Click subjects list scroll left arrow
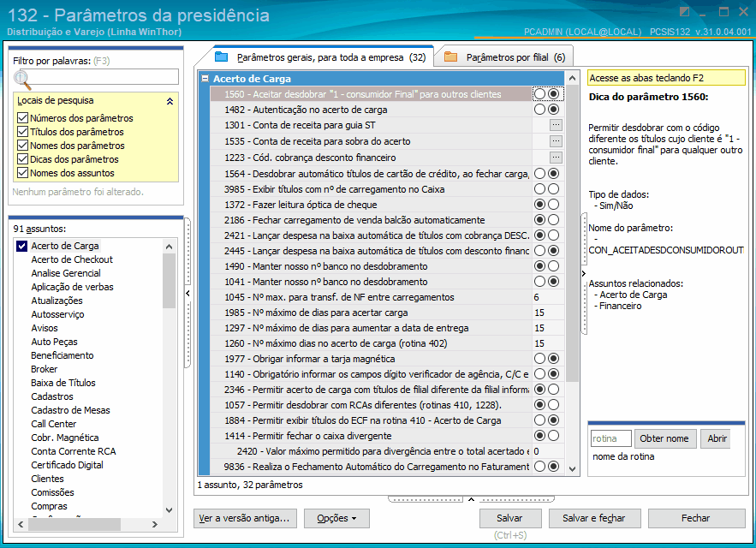 pyautogui.click(x=21, y=524)
